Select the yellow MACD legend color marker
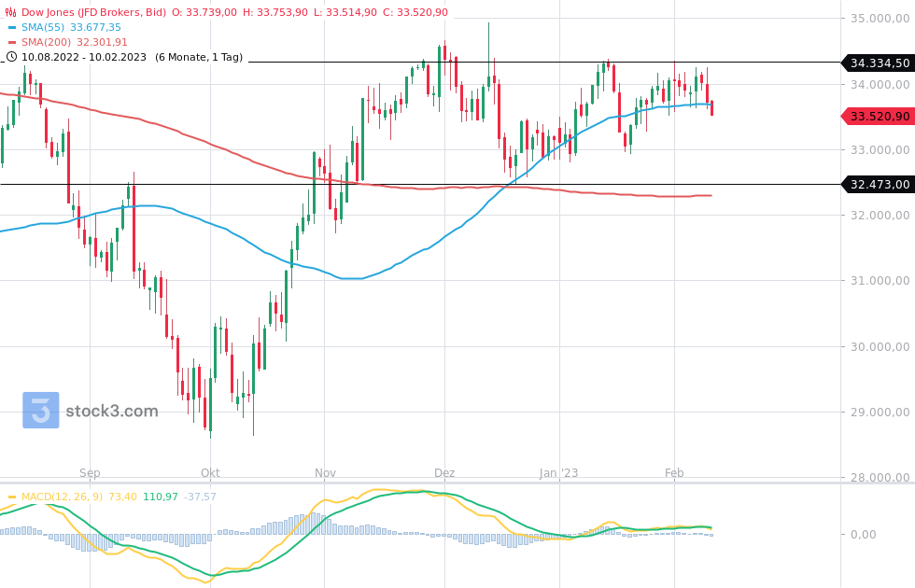This screenshot has height=588, width=915. pyautogui.click(x=11, y=497)
